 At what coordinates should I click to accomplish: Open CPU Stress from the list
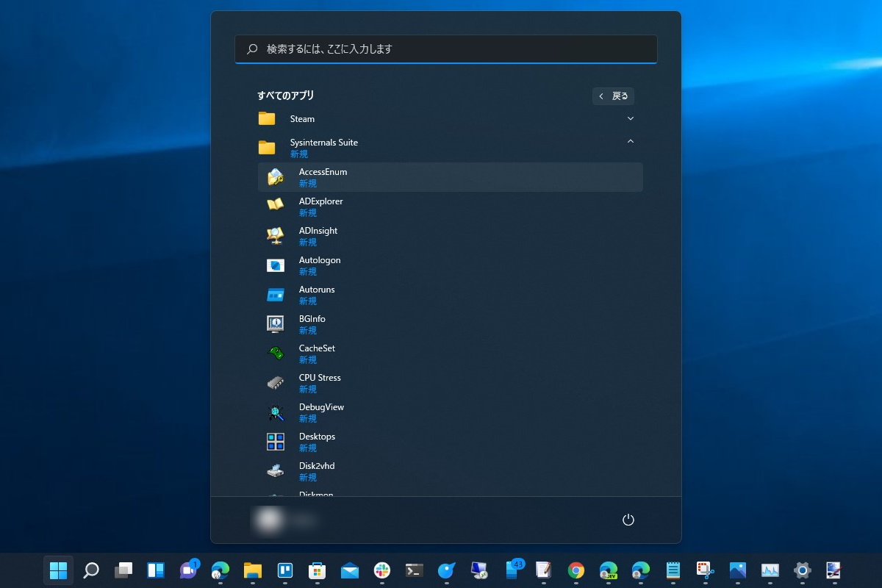pos(450,383)
